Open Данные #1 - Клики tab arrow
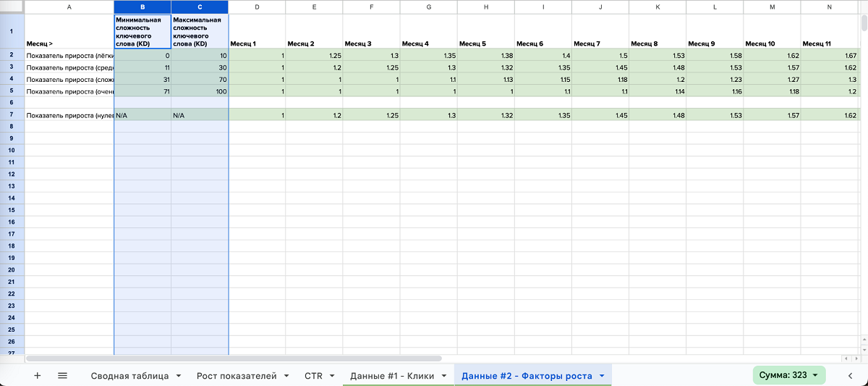 pos(444,376)
